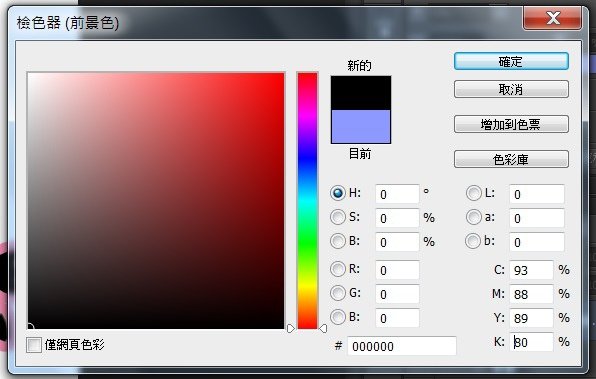Select the G green radio button
The height and width of the screenshot is (379, 596).
[338, 293]
